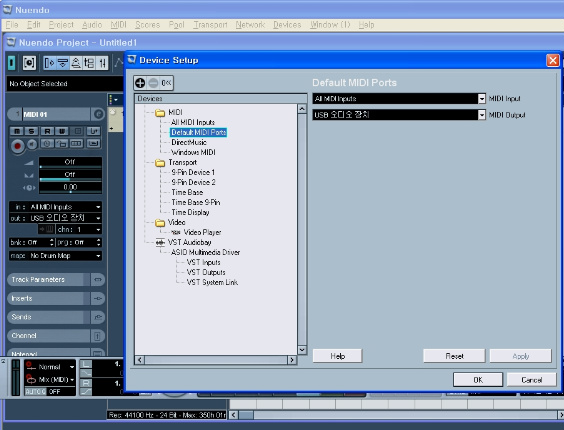Click the bnk stepper arrows
Screen dimensions: 564x430
[52, 242]
